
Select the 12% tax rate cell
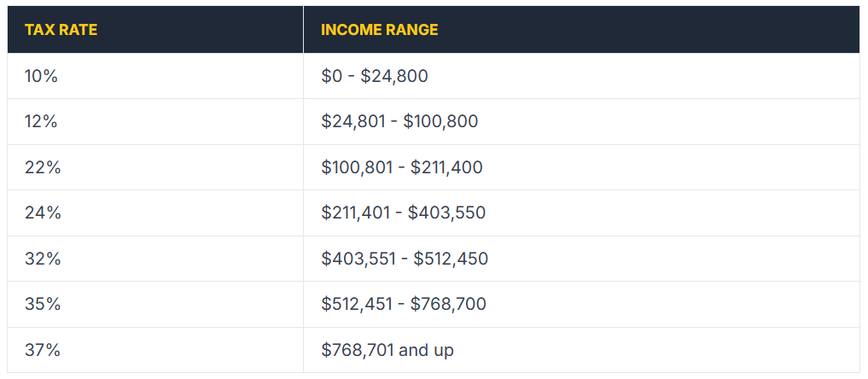click(x=155, y=122)
